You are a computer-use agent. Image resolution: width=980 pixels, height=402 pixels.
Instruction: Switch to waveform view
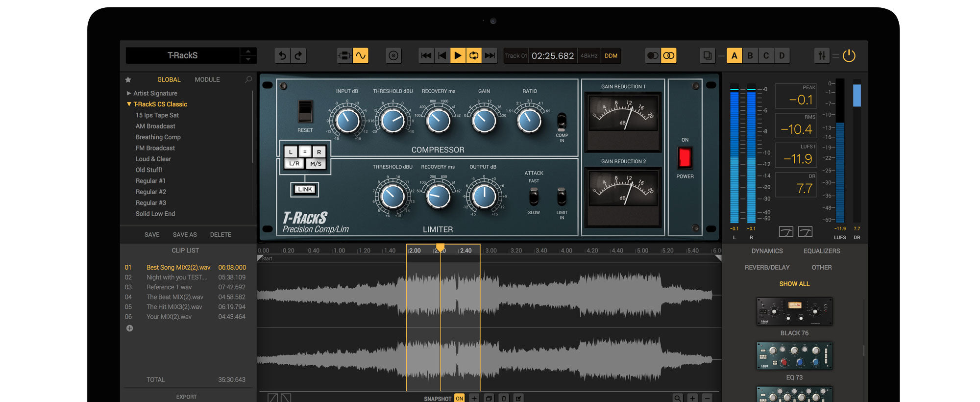click(361, 55)
